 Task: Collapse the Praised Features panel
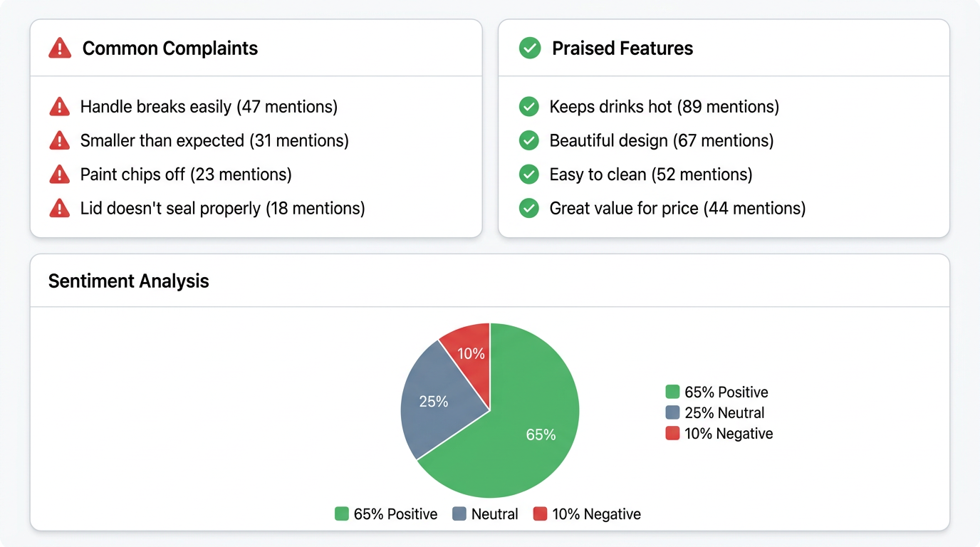pos(622,48)
